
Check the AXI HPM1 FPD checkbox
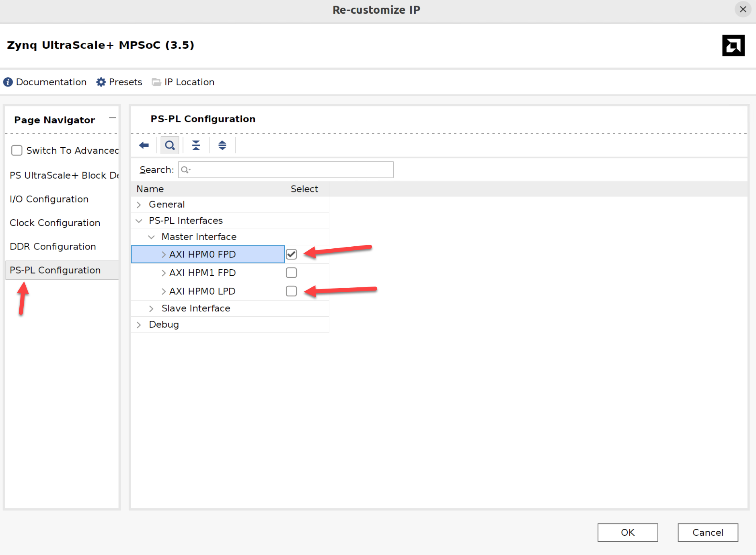pyautogui.click(x=292, y=273)
